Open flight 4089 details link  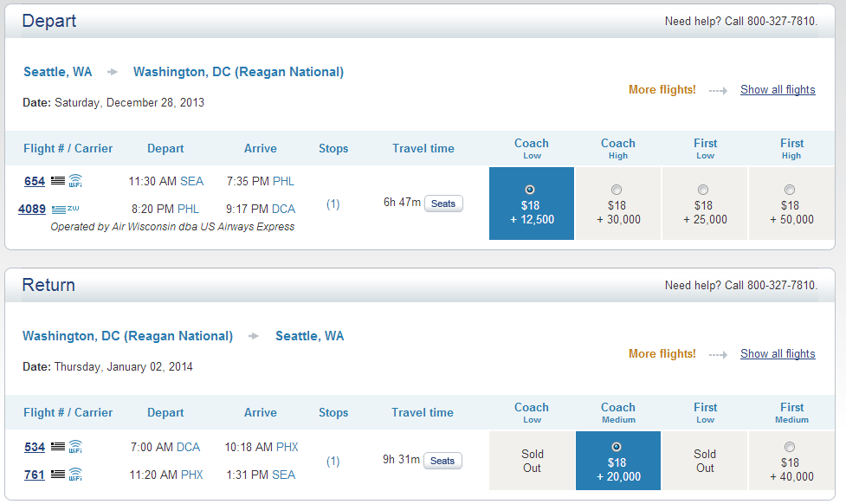(x=32, y=209)
